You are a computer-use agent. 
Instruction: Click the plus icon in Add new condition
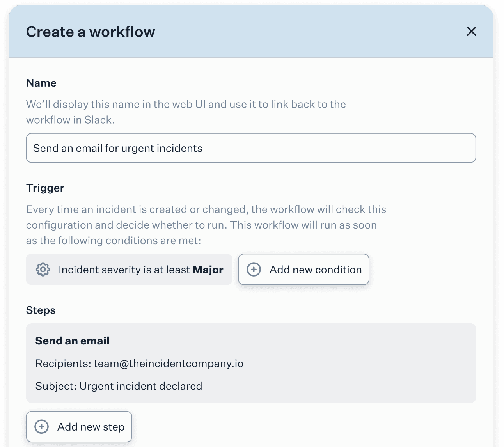(254, 270)
